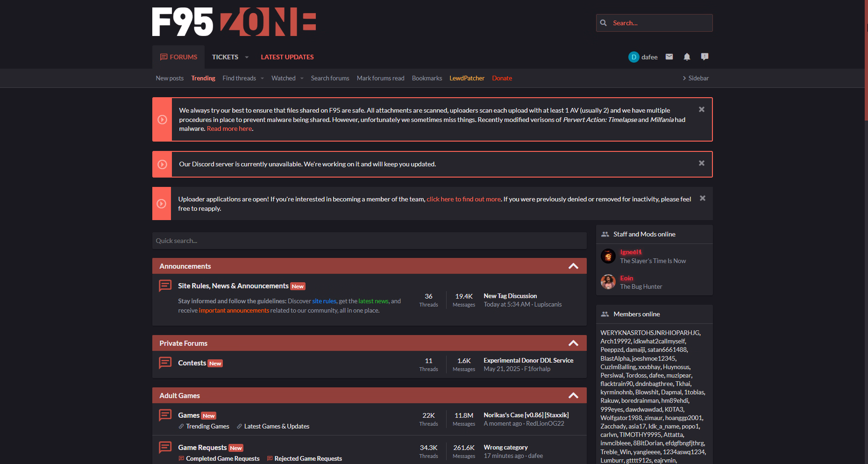Screen dimensions: 868x464
Task: Click the reports speech-bubble icon
Action: pos(704,57)
